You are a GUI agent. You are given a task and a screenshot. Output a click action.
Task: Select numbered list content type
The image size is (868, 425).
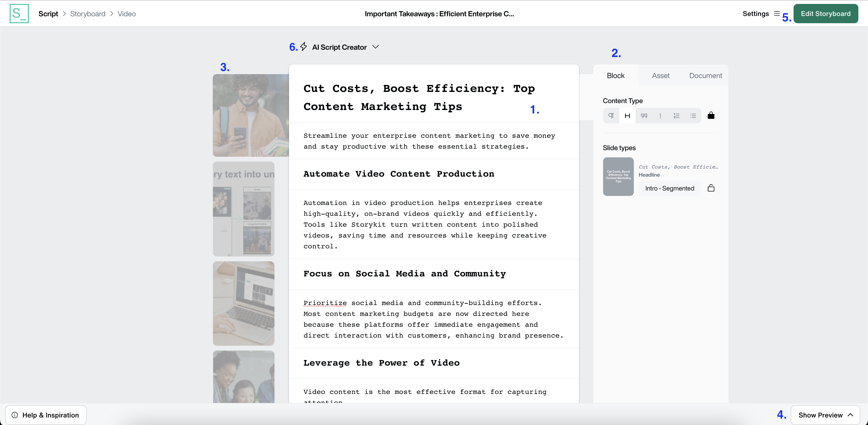click(676, 116)
